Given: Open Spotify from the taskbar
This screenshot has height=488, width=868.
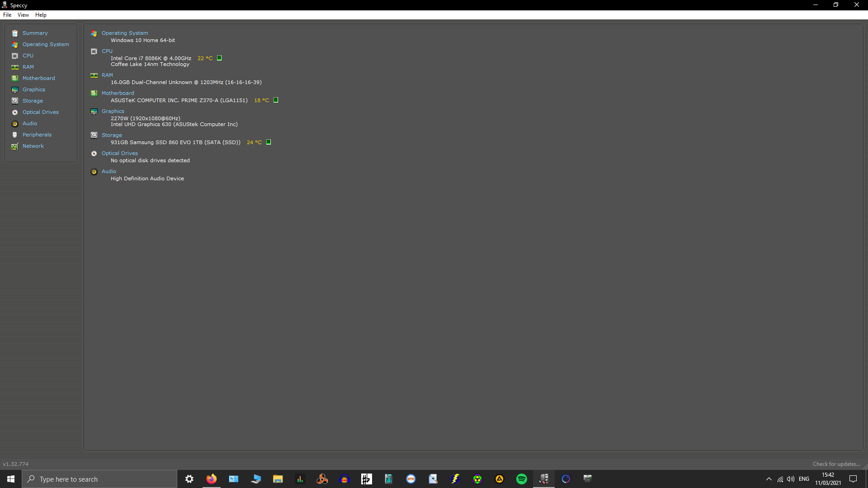Looking at the screenshot, I should click(x=521, y=479).
